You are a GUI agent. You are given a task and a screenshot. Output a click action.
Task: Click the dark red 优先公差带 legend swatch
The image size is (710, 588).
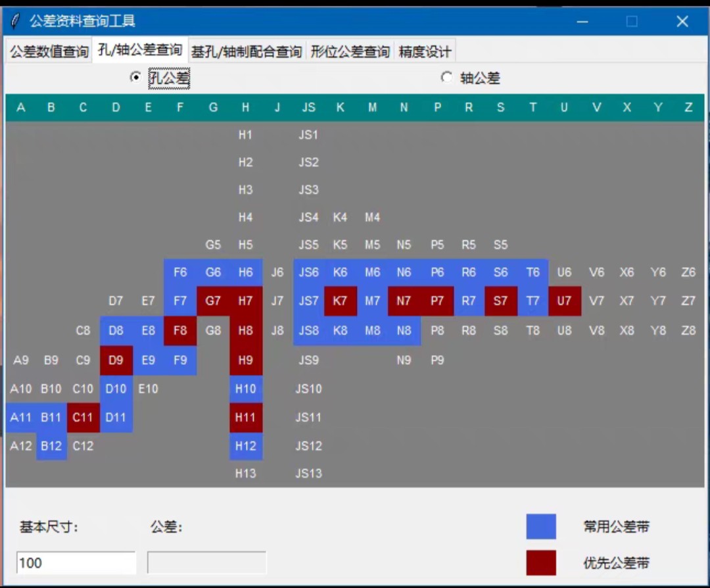pos(541,562)
